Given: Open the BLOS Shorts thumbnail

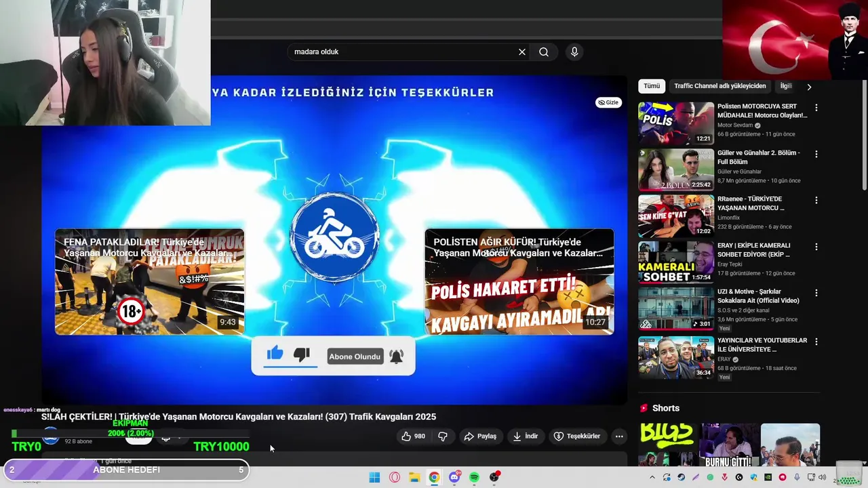Looking at the screenshot, I should 668,445.
